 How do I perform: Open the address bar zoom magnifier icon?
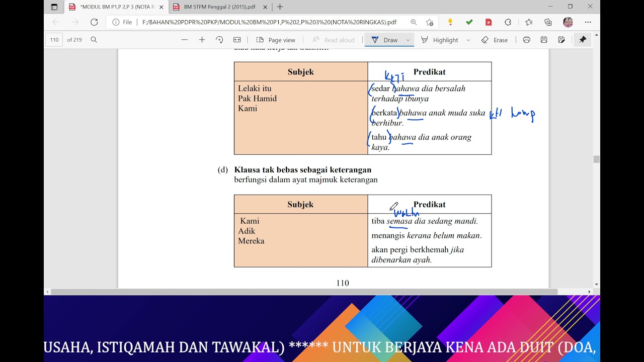(x=414, y=22)
